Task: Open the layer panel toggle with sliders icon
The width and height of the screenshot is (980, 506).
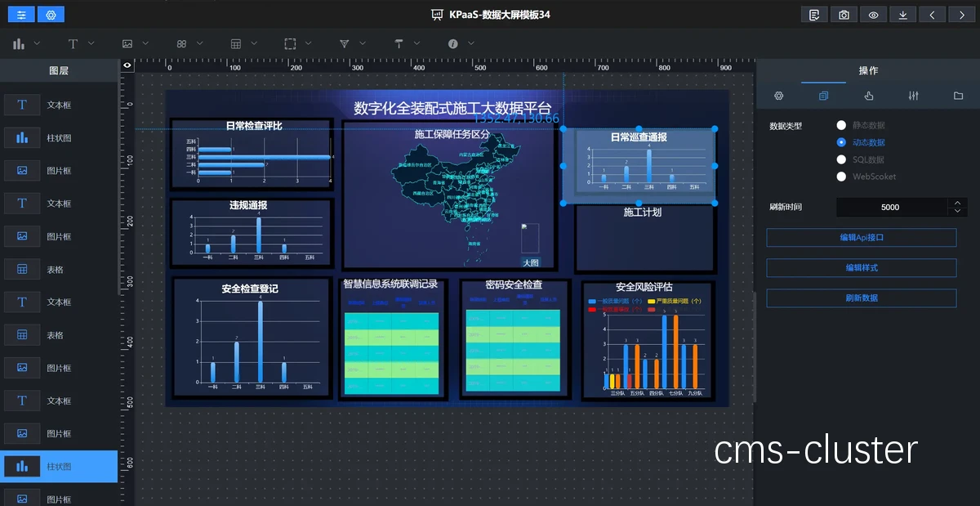Action: point(21,15)
